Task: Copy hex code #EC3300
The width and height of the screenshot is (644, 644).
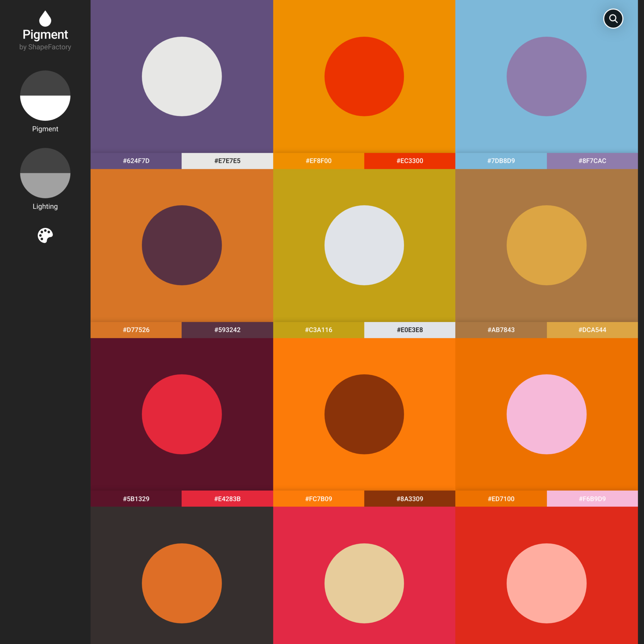Action: (409, 161)
